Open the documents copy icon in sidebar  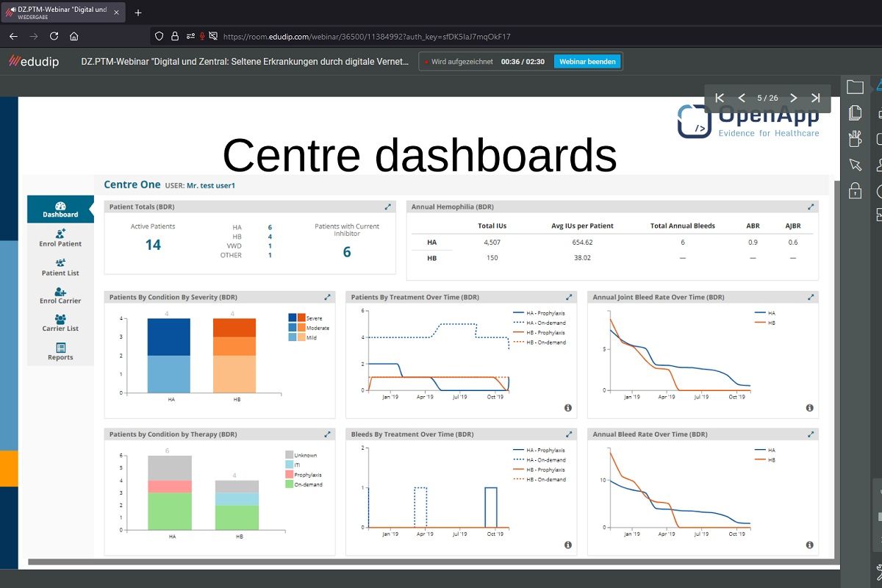click(x=855, y=112)
